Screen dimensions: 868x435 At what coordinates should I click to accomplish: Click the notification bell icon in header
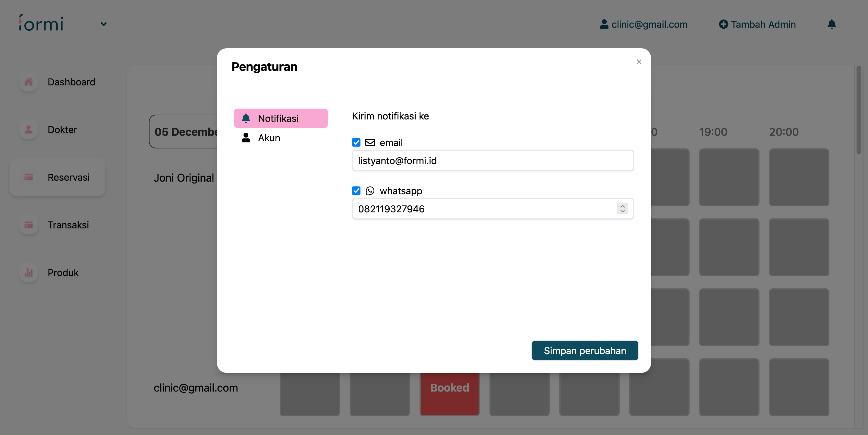tap(831, 24)
